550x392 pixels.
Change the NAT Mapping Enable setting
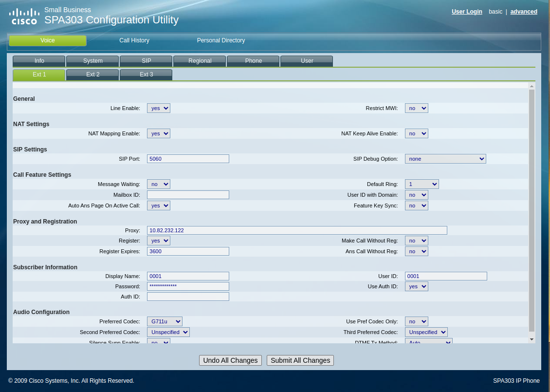159,133
